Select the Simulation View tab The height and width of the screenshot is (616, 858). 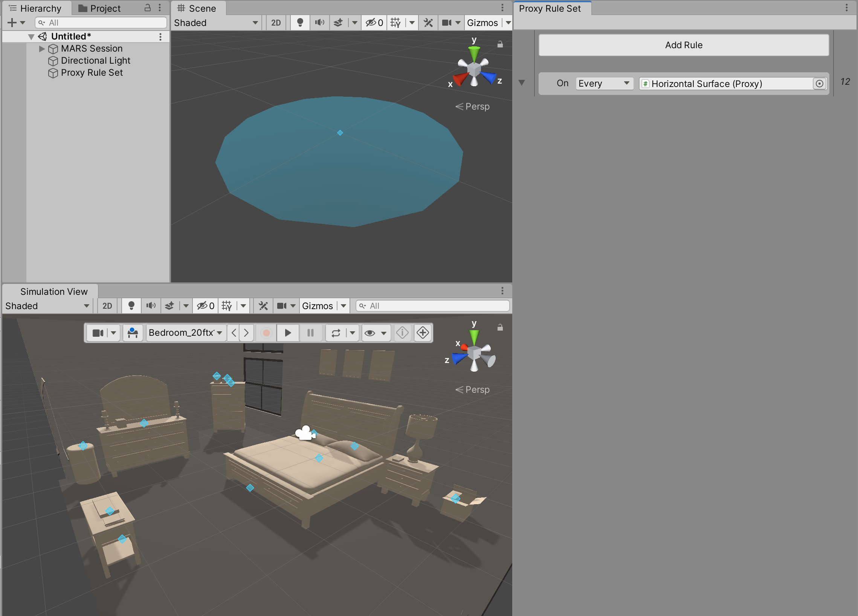point(54,291)
